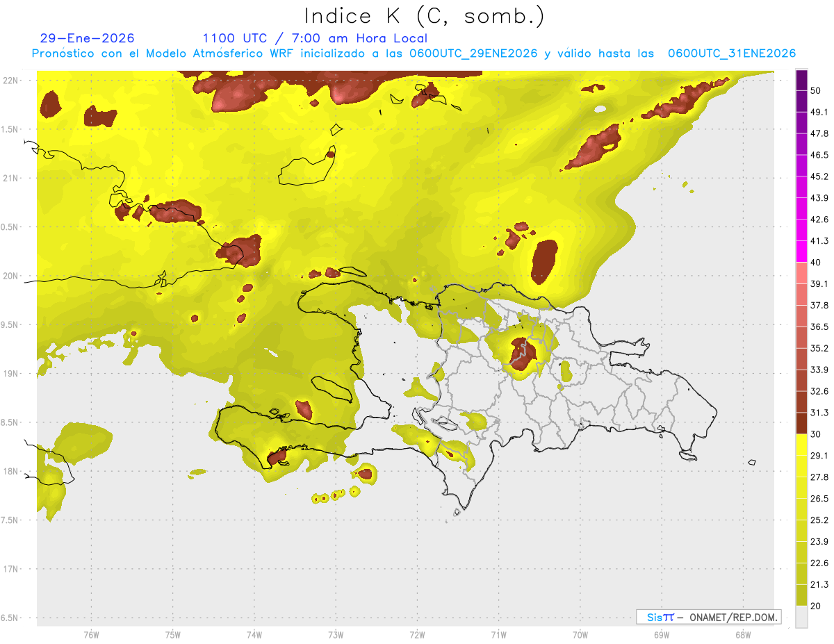Click the color scale value 36.5
834x644 pixels.
pos(819,327)
